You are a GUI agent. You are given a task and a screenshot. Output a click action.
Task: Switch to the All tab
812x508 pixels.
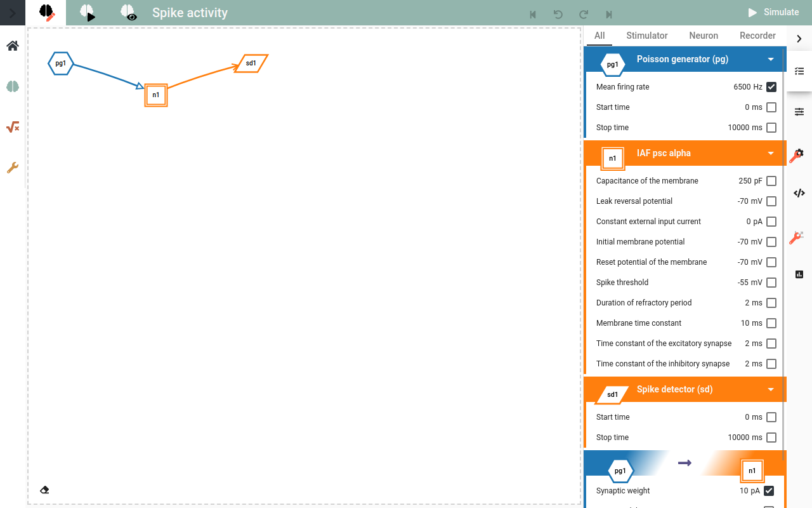(x=599, y=36)
